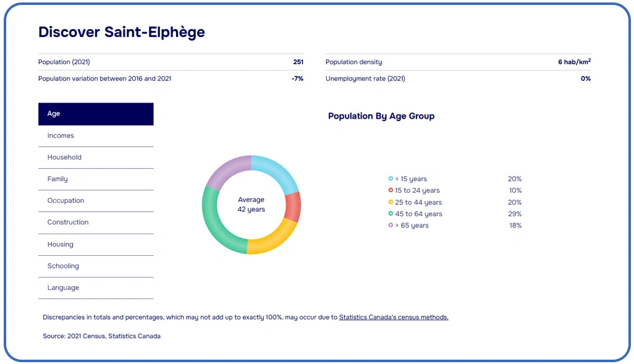Viewport: 634px width, 364px height.
Task: Open the Statistics Canada's census methods link
Action: [394, 317]
